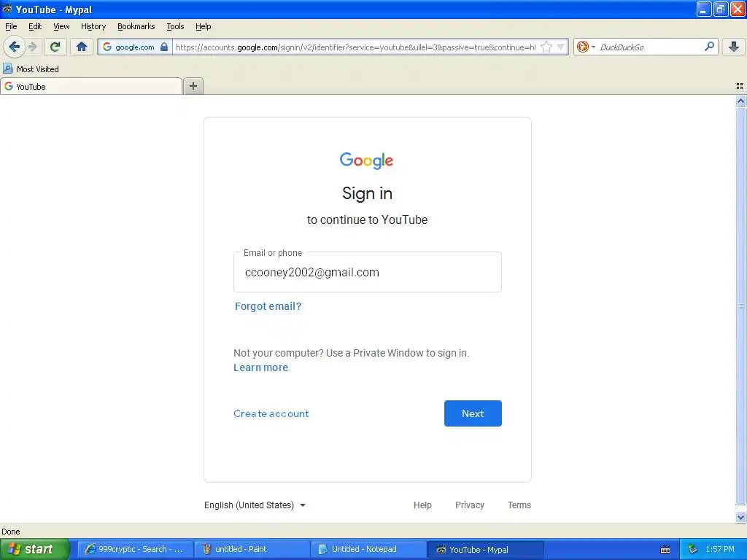Open a new tab with plus button
747x560 pixels.
(x=193, y=86)
